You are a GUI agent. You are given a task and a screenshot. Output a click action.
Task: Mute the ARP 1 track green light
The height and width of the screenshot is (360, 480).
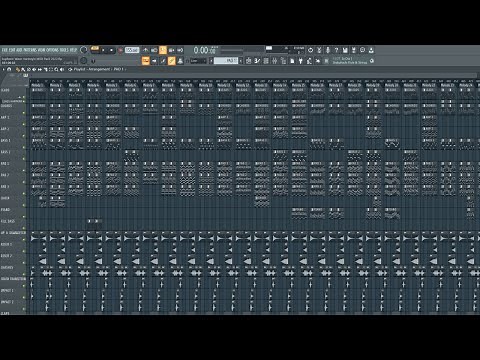[x=24, y=124]
